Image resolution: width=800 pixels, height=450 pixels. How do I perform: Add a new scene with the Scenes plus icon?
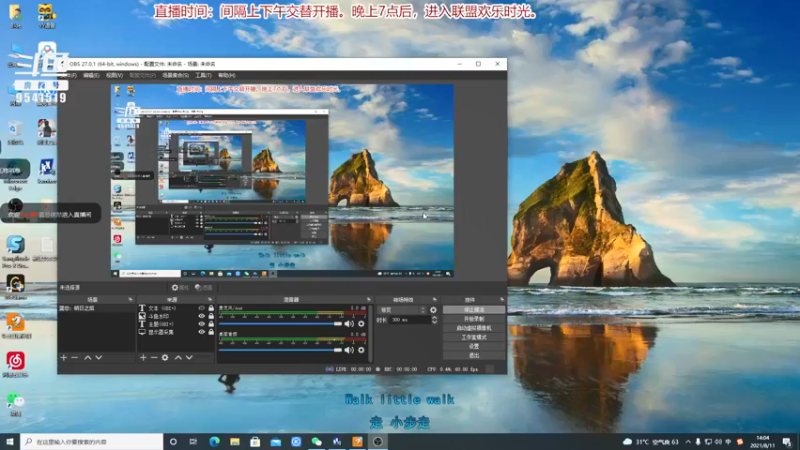64,358
